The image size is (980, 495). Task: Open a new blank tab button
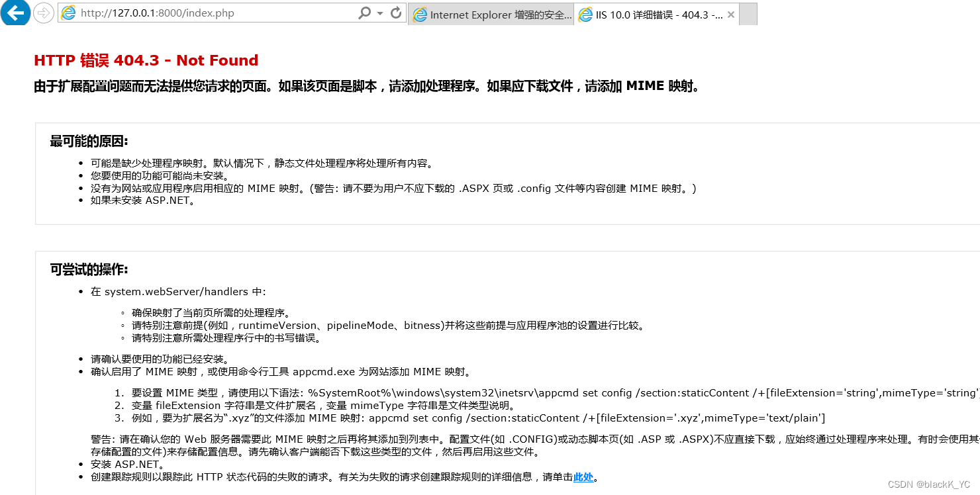(748, 15)
